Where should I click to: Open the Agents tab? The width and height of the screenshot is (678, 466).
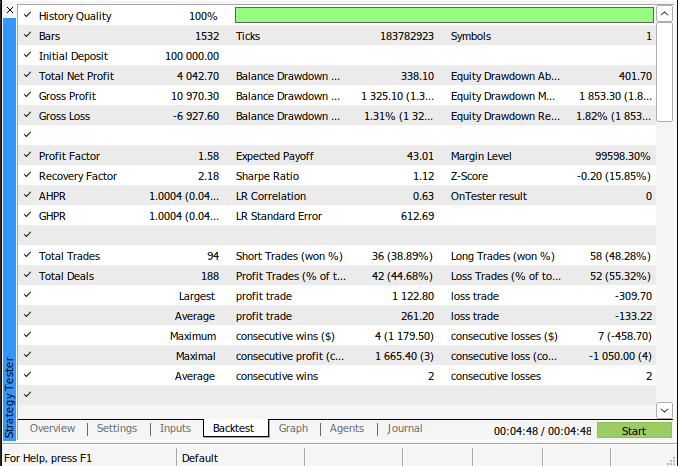(347, 428)
